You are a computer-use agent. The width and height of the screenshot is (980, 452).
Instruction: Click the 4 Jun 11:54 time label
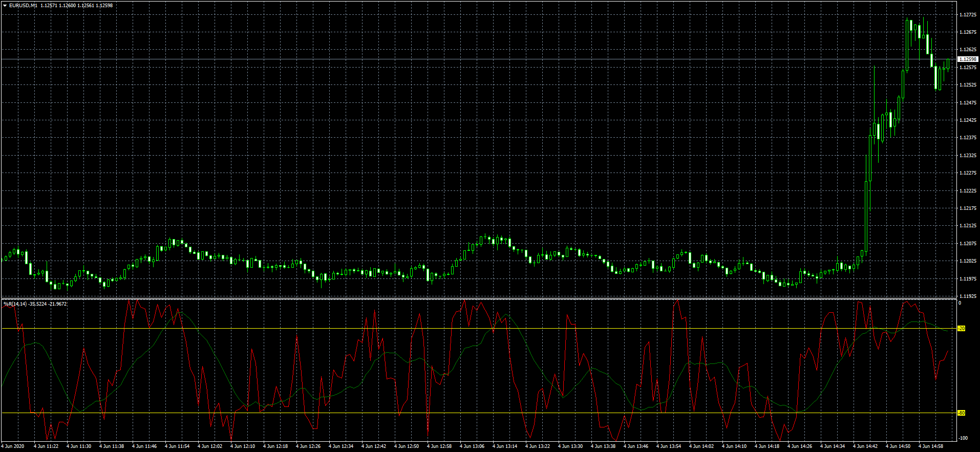pyautogui.click(x=177, y=446)
